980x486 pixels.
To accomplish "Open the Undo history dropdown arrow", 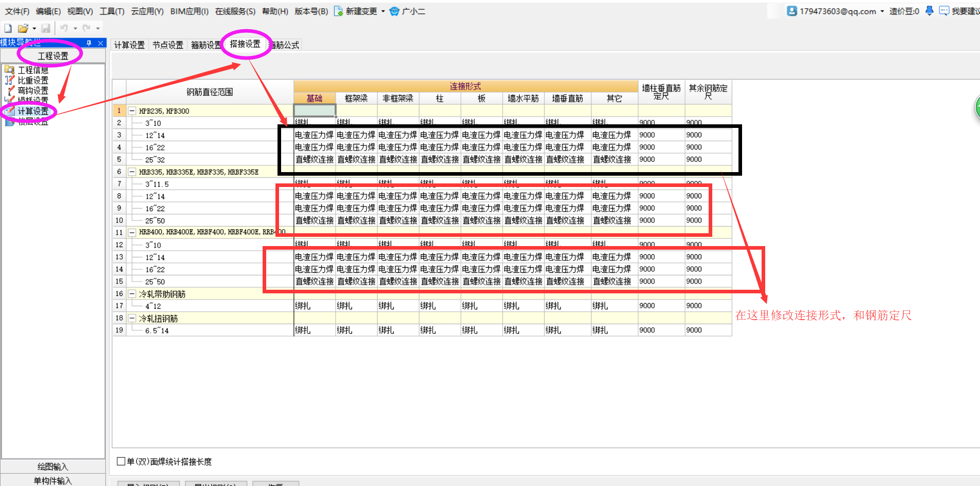I will [x=75, y=29].
